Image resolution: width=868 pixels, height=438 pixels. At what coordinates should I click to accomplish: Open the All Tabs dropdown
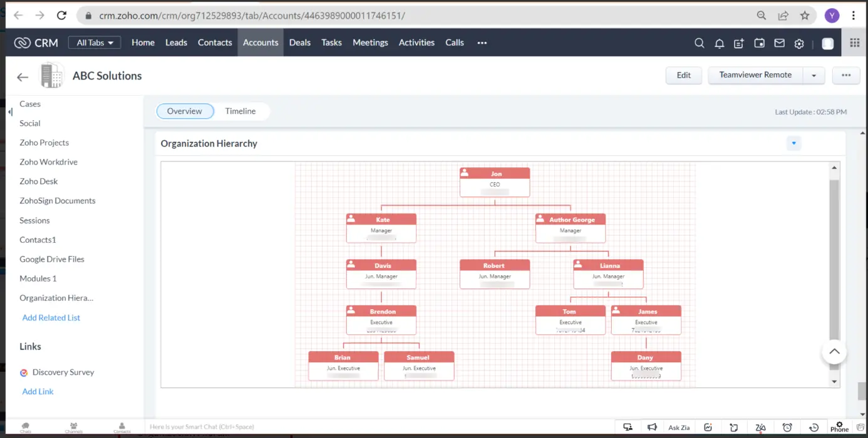click(x=94, y=43)
